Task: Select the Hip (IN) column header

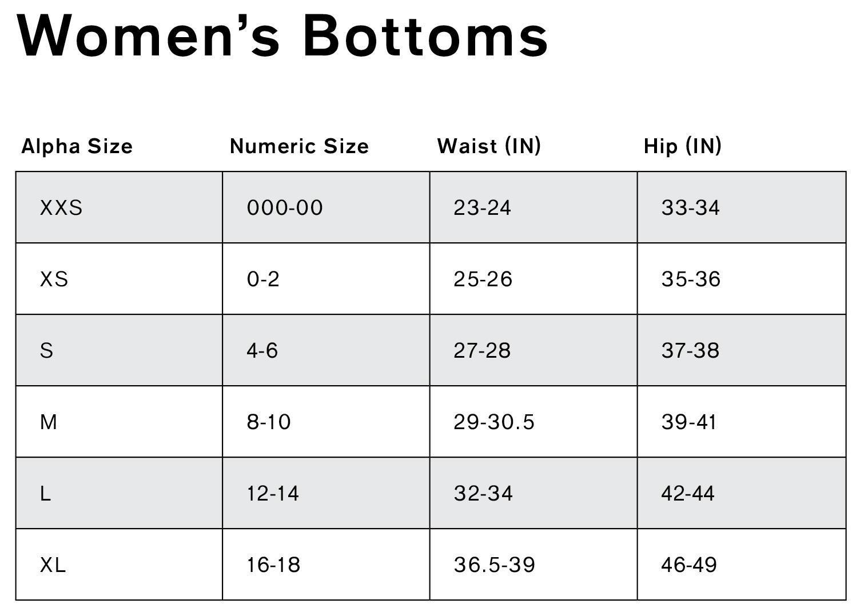Action: tap(682, 146)
